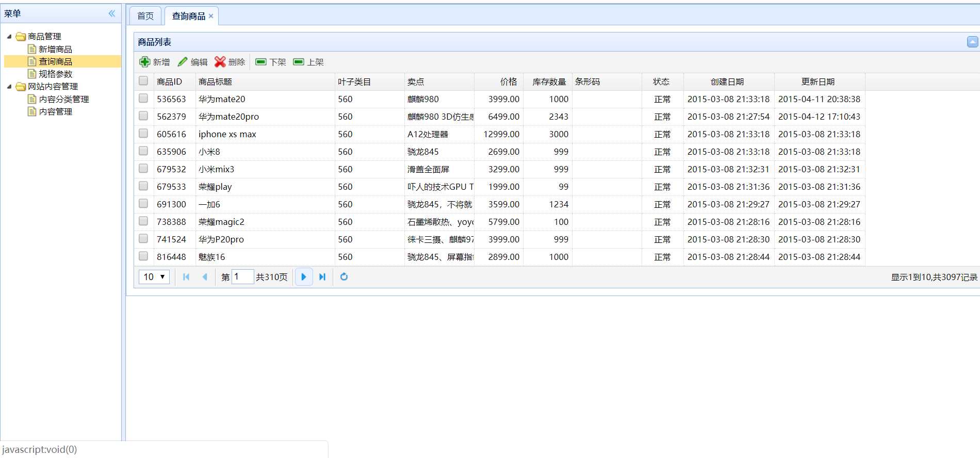This screenshot has width=980, height=458.
Task: Jump to the last page of results
Action: [322, 277]
